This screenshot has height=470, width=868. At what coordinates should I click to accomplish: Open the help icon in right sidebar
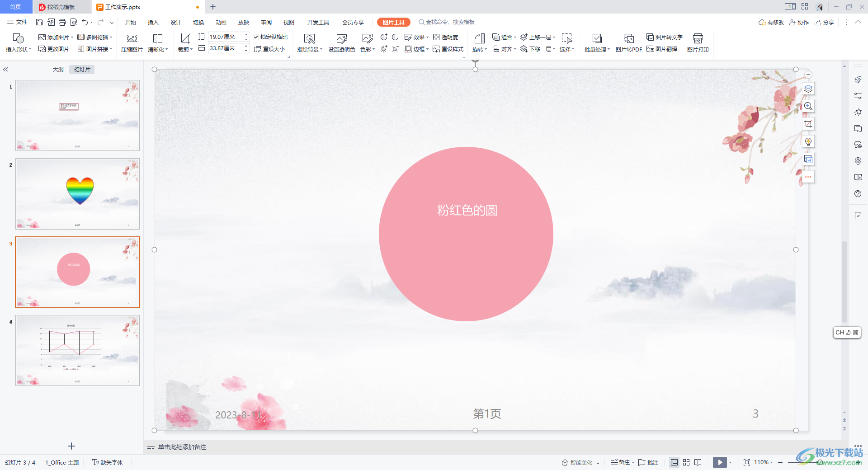pos(858,194)
